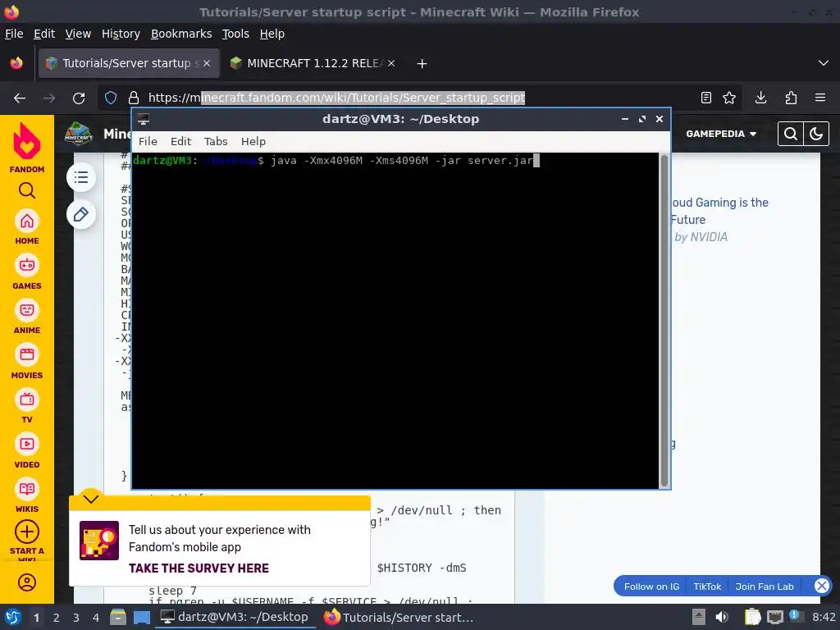The height and width of the screenshot is (630, 840).
Task: Open Firefox History menu
Action: pyautogui.click(x=121, y=34)
